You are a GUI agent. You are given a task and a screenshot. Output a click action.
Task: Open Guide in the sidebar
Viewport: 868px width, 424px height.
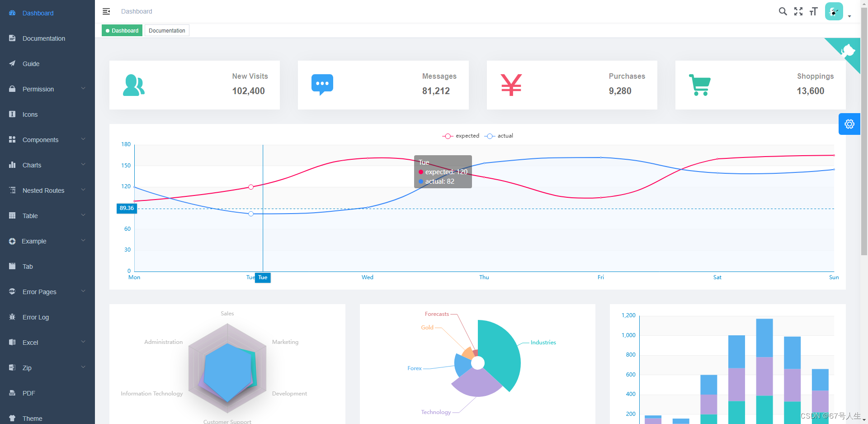click(47, 64)
